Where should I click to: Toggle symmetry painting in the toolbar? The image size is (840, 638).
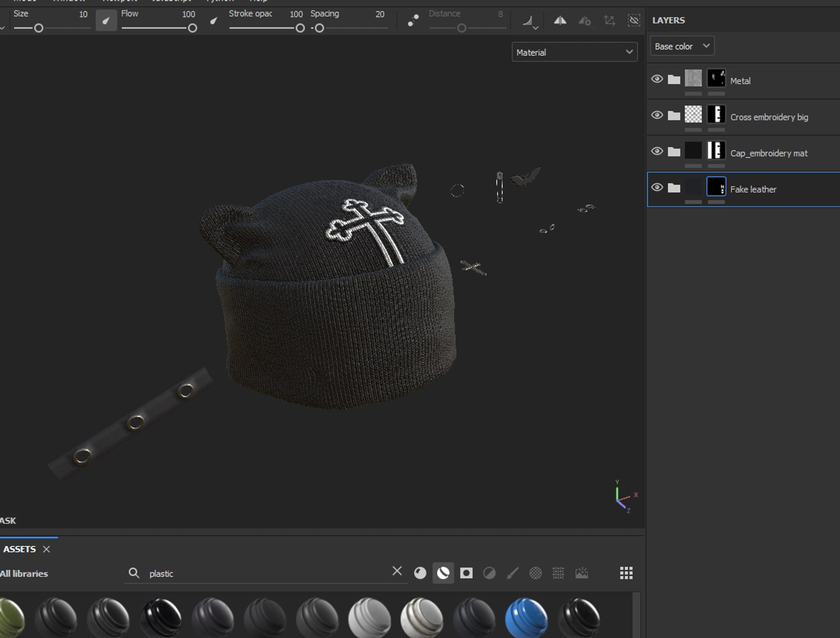click(560, 21)
